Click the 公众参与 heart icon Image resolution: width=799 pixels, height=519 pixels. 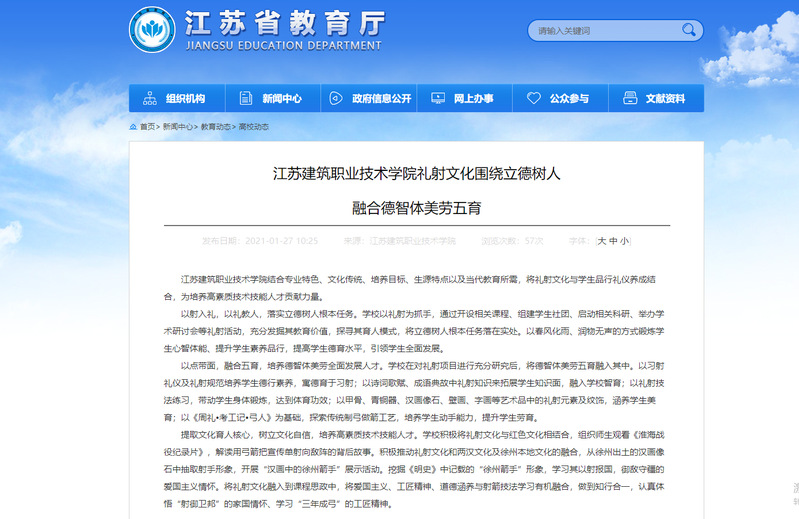pos(534,99)
